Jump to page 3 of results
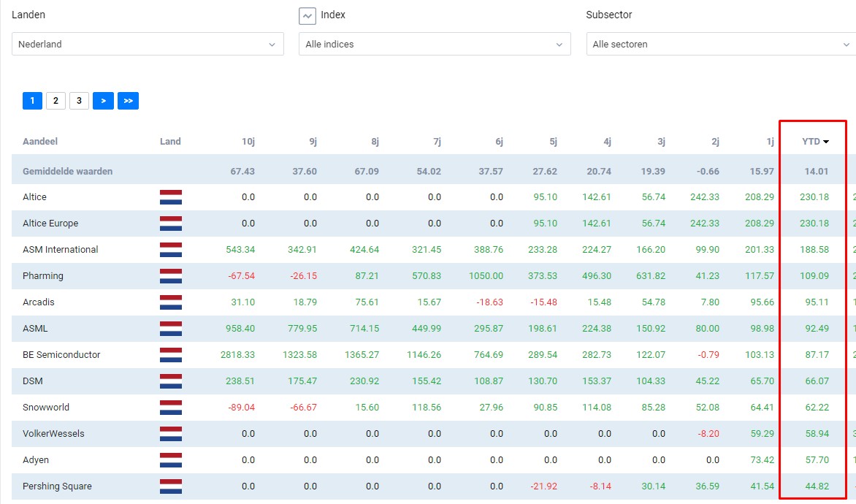Viewport: 856px width, 504px height. point(79,101)
